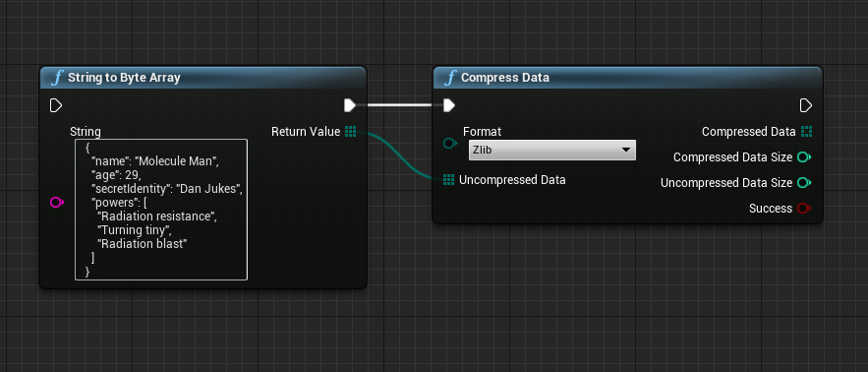
Task: Click the Compressed Data Size label
Action: pyautogui.click(x=732, y=157)
